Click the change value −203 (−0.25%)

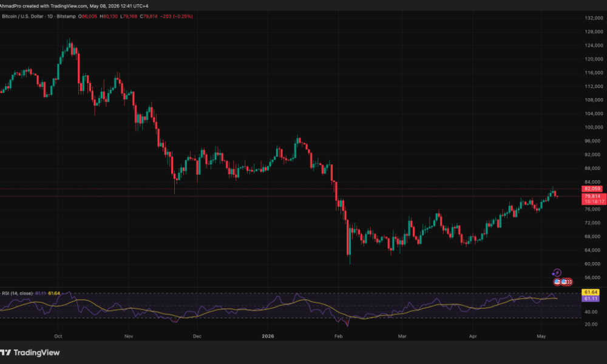coord(177,16)
